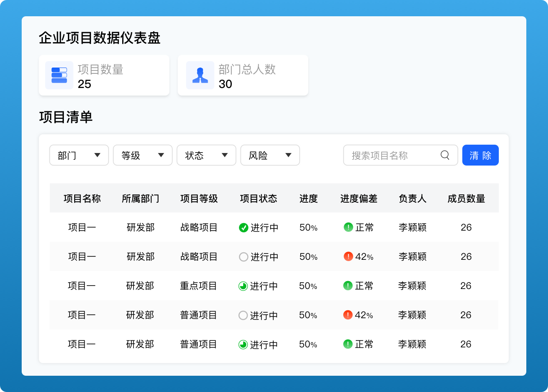Click the project count stacked-bars icon
Image resolution: width=548 pixels, height=392 pixels.
[59, 75]
